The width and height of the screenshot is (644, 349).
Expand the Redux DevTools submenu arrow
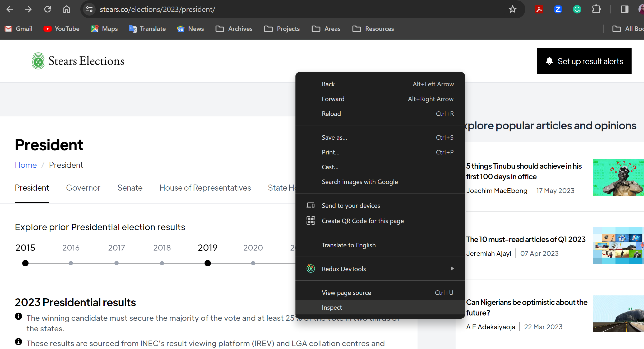pyautogui.click(x=452, y=269)
